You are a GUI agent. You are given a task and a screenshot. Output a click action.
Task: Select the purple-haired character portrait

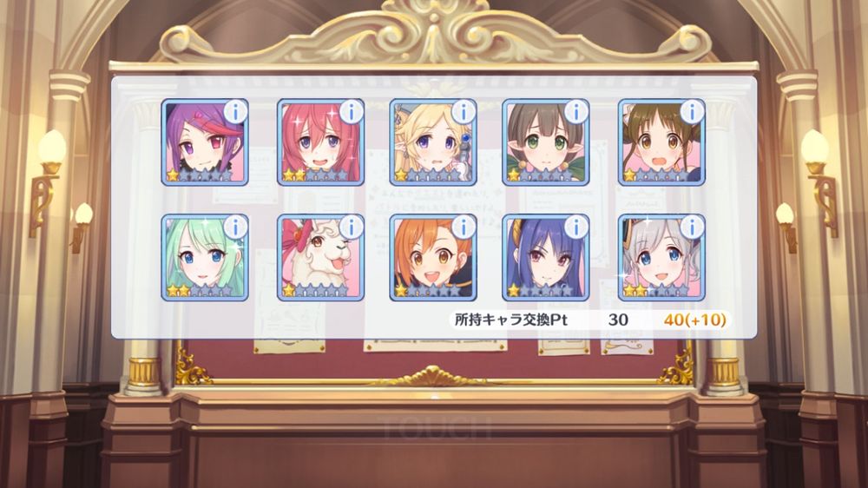(x=204, y=142)
